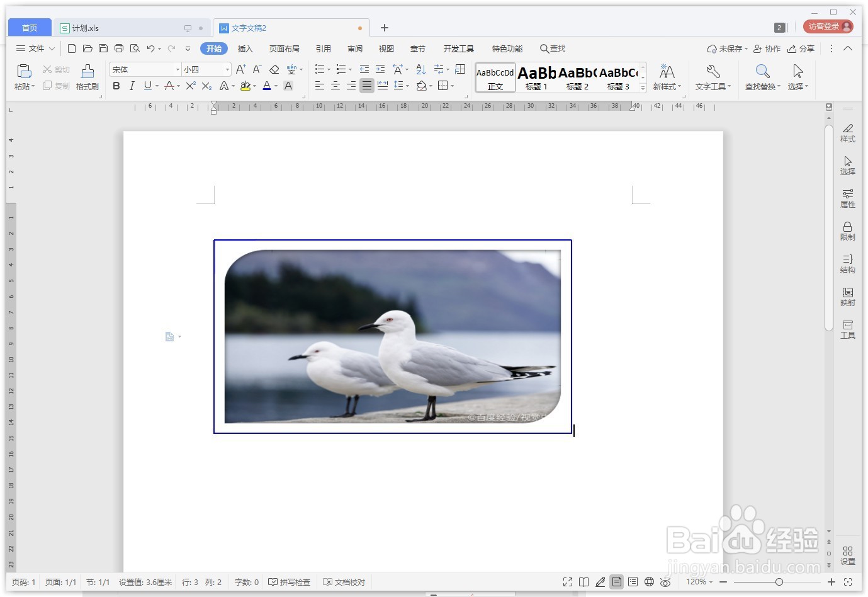
Task: Open the Styles (样式) sidebar panel
Action: [x=848, y=133]
